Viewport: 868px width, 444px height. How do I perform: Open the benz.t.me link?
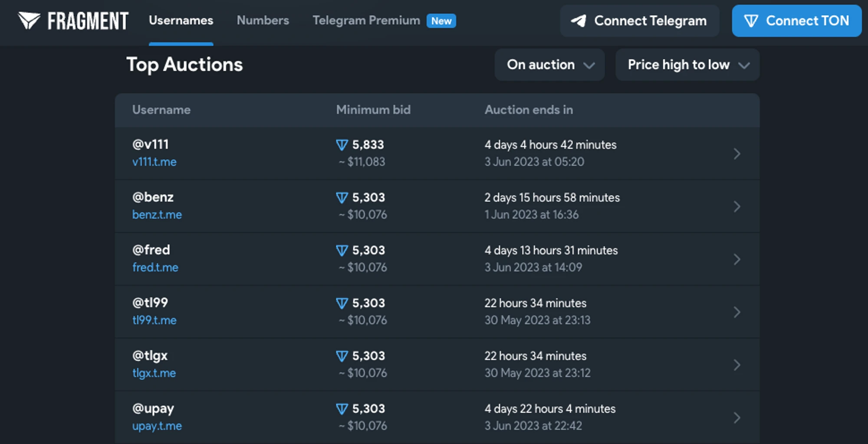[x=157, y=215]
